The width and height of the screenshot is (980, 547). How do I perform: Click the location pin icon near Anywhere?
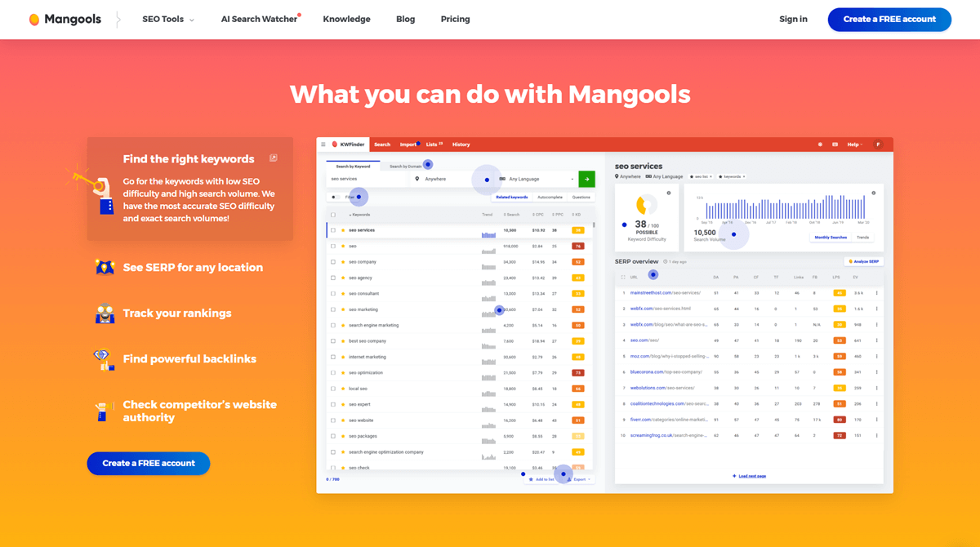pyautogui.click(x=416, y=179)
